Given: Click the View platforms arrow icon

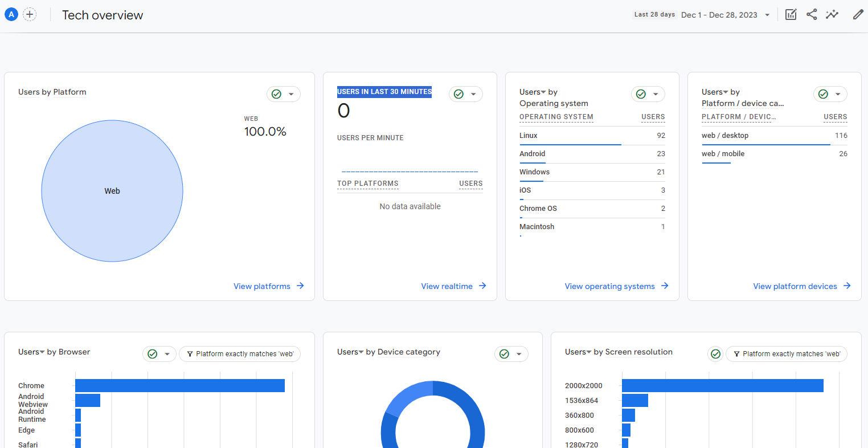Looking at the screenshot, I should point(300,286).
